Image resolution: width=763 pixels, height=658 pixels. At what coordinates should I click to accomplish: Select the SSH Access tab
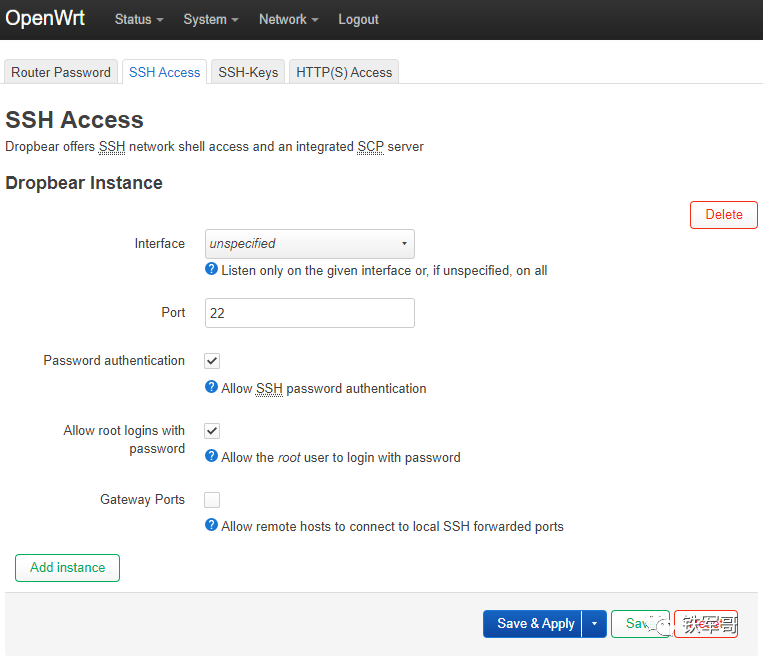(x=164, y=72)
